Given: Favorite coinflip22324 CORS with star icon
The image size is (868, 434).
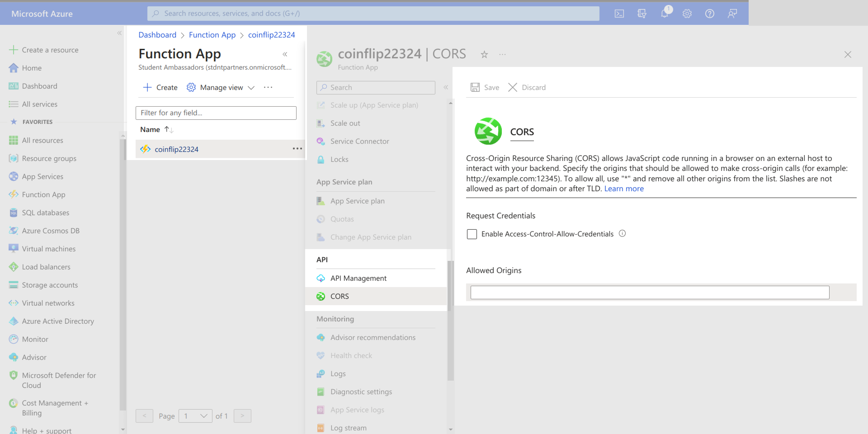Looking at the screenshot, I should pyautogui.click(x=484, y=54).
